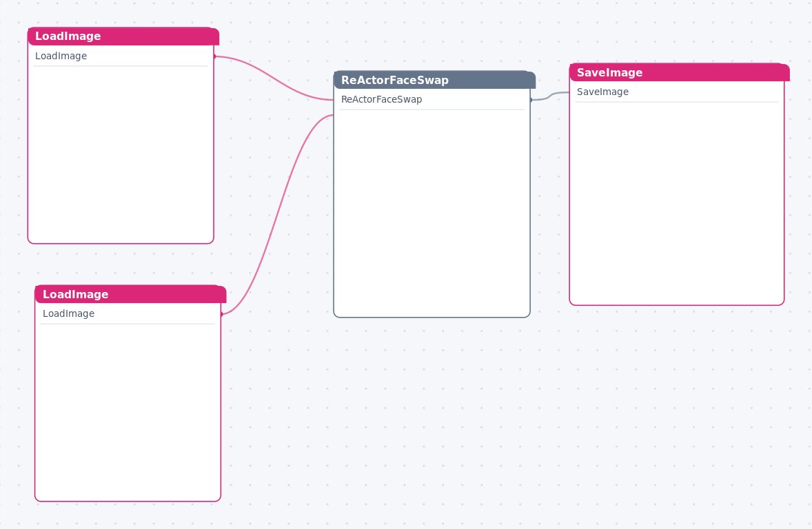Click the ReActorFaceSwap node gray header
The image size is (812, 529).
pos(434,80)
